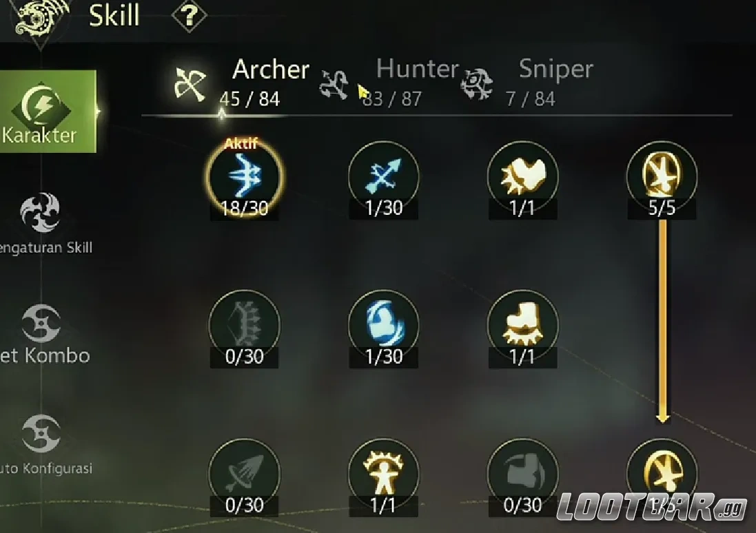Open the question mark help icon
This screenshot has width=756, height=533.
189,16
